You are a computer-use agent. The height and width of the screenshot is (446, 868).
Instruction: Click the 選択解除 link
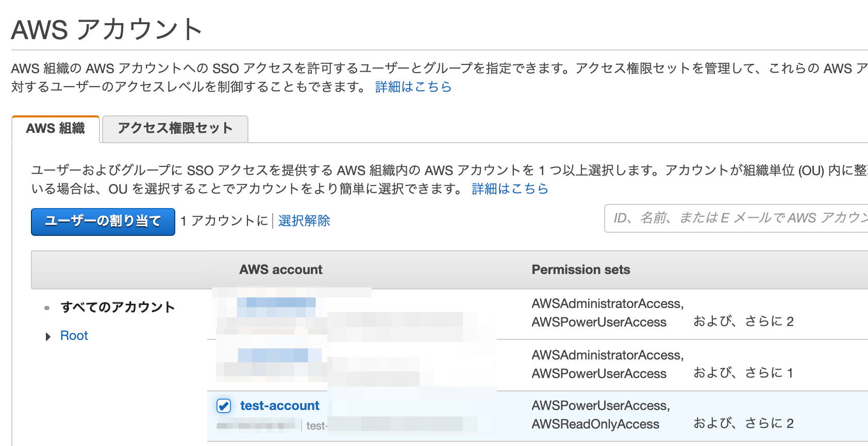click(x=304, y=221)
